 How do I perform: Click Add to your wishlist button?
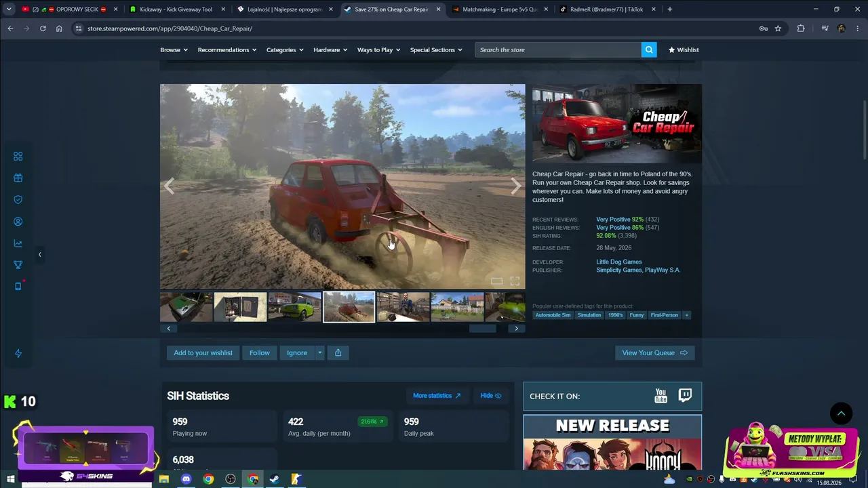(x=203, y=352)
